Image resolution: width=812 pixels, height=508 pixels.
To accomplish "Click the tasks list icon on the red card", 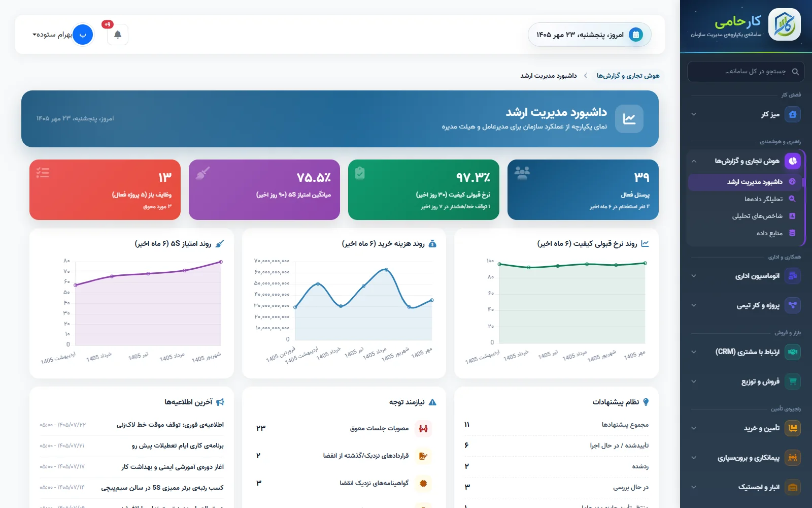I will (43, 173).
